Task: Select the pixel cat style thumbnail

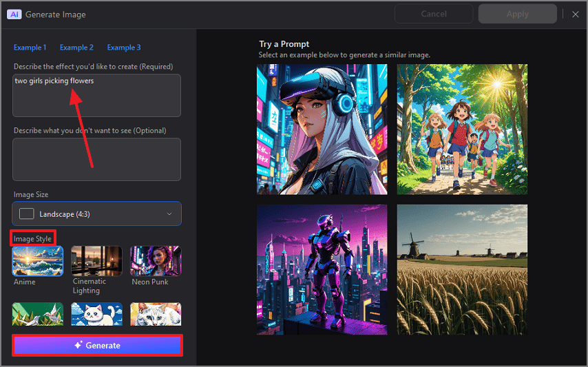Action: [97, 314]
